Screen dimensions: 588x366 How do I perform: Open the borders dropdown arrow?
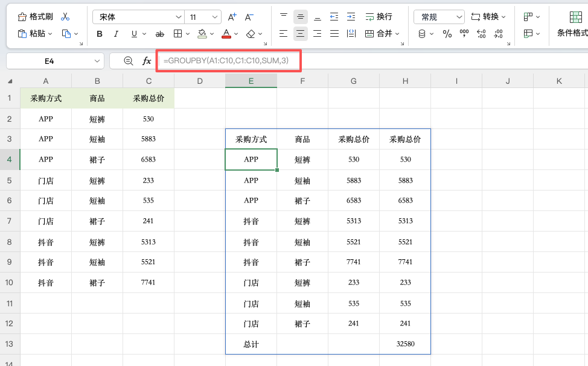point(188,34)
